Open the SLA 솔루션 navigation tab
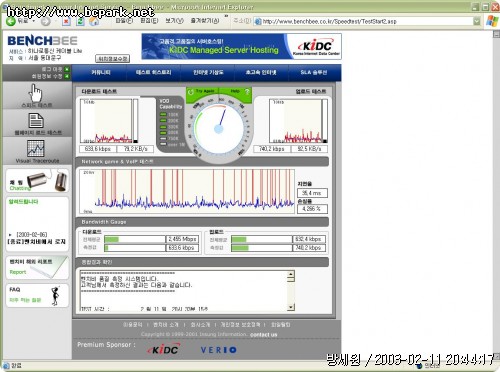The height and width of the screenshot is (372, 500). (314, 72)
